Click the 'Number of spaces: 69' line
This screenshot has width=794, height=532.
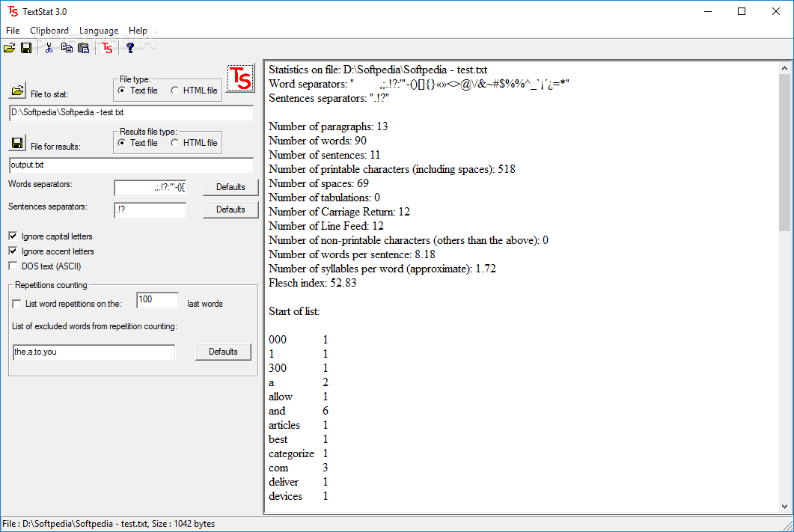pos(319,183)
